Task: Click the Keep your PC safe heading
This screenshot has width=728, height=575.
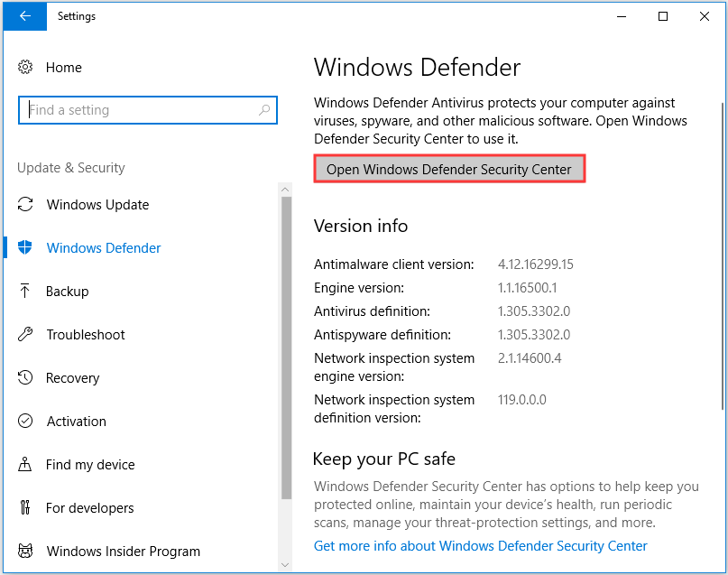Action: 384,459
